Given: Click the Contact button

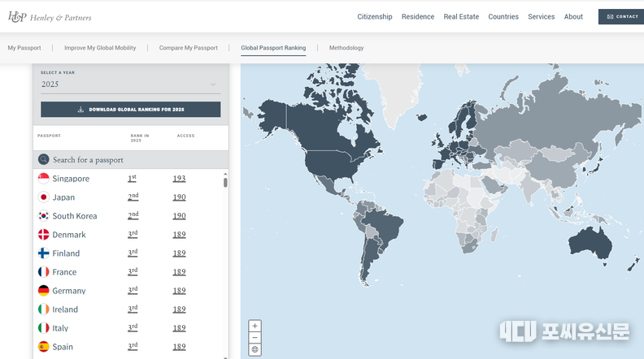Looking at the screenshot, I should (621, 17).
